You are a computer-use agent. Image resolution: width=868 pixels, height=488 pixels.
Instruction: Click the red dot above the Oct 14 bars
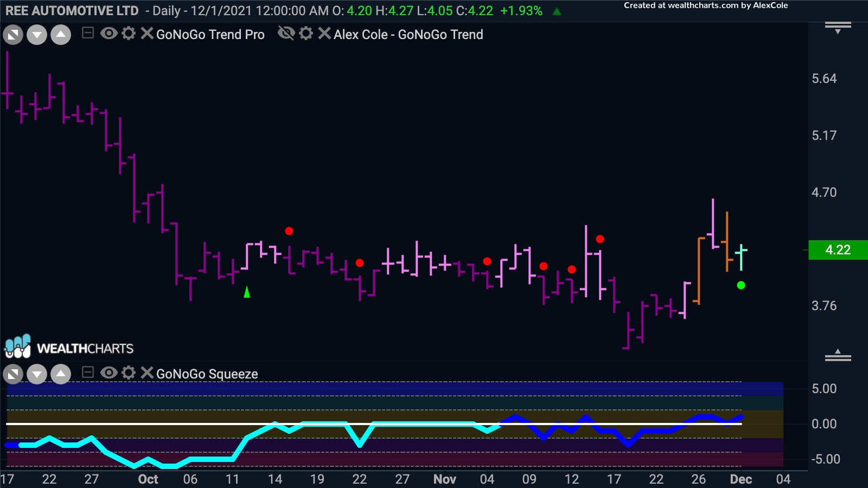[x=289, y=231]
